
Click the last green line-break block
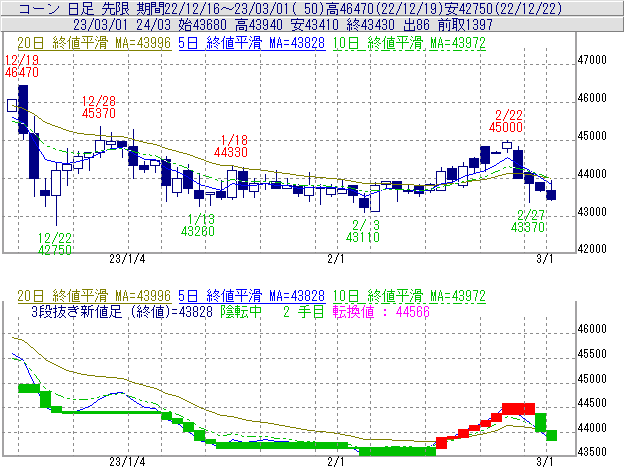click(x=551, y=435)
